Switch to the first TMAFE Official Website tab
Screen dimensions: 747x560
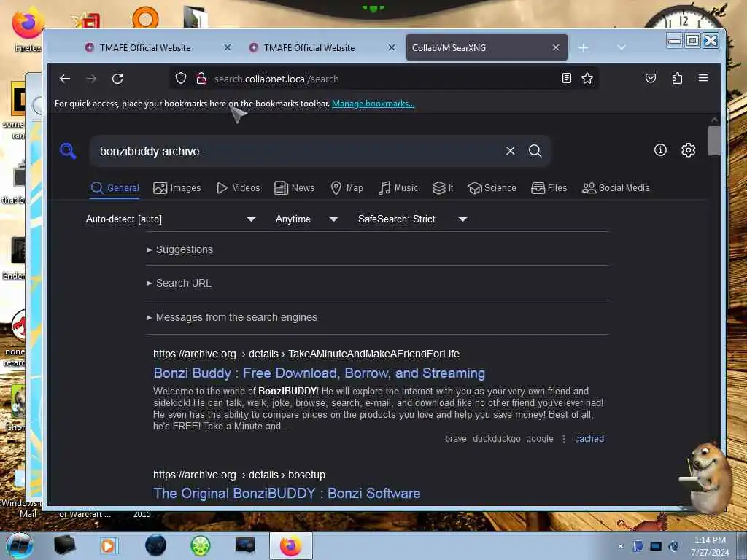pos(145,47)
